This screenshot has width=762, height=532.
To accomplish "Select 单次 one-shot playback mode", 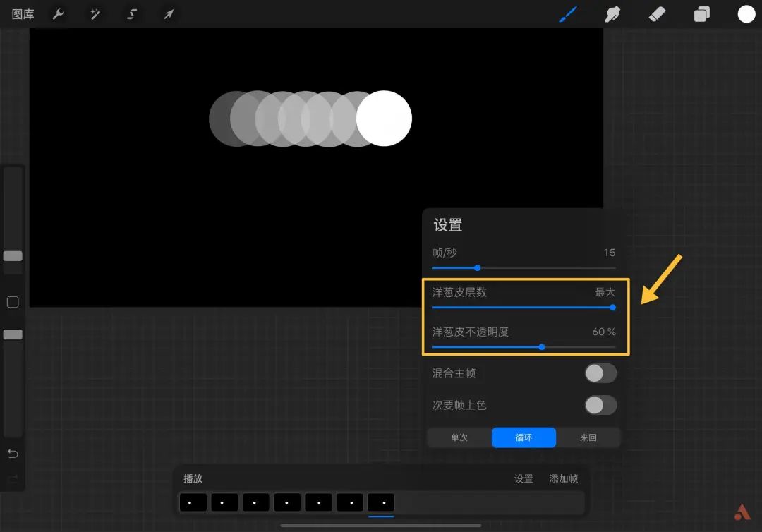I will pos(459,437).
